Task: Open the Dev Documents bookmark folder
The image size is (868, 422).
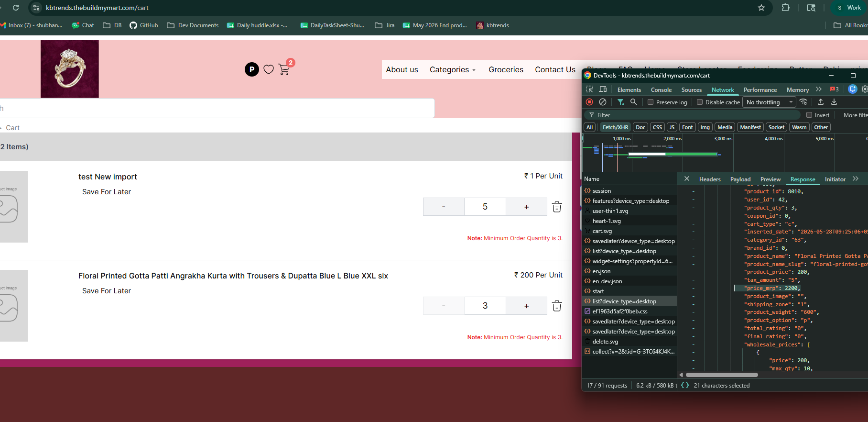Action: click(x=193, y=25)
